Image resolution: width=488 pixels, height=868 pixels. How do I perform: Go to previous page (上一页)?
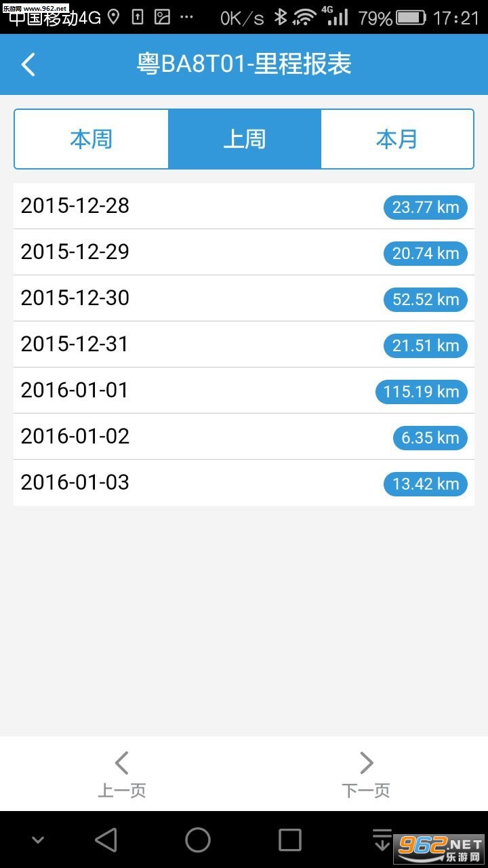click(122, 774)
